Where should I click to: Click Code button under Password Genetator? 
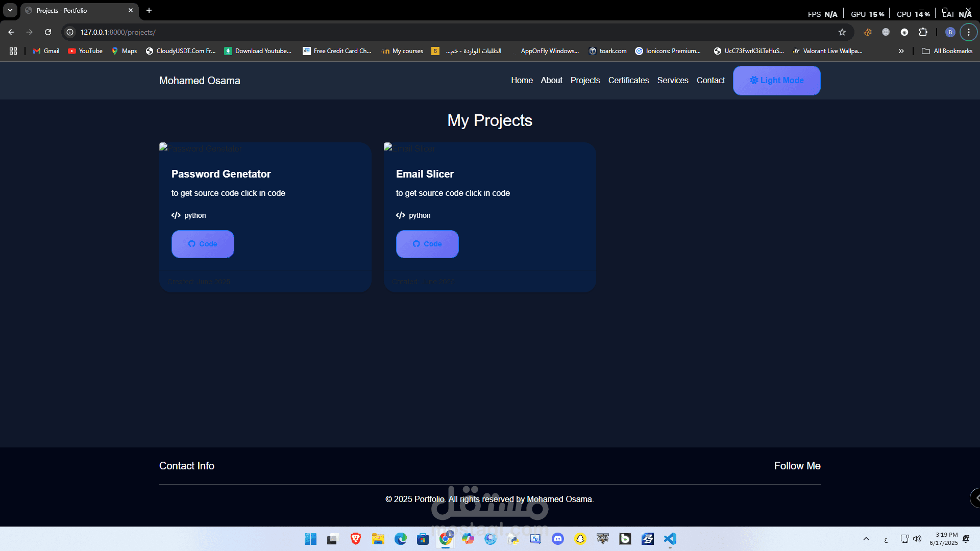[203, 244]
